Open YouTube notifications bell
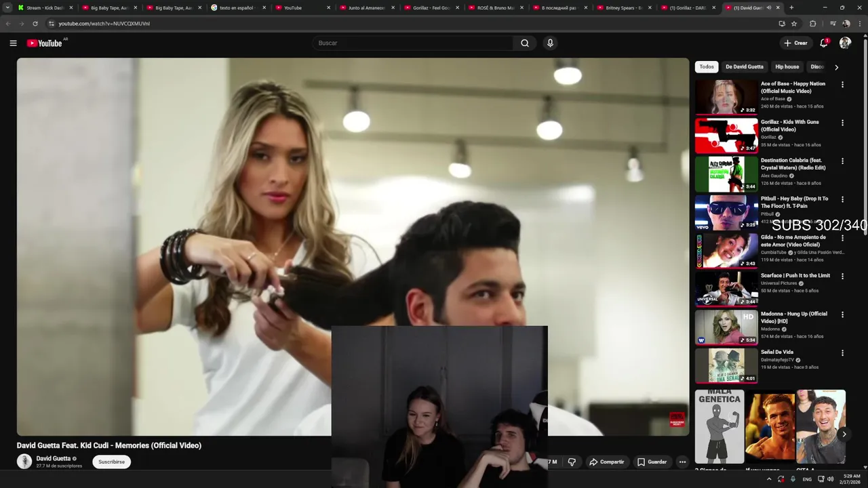This screenshot has width=868, height=488. 824,43
